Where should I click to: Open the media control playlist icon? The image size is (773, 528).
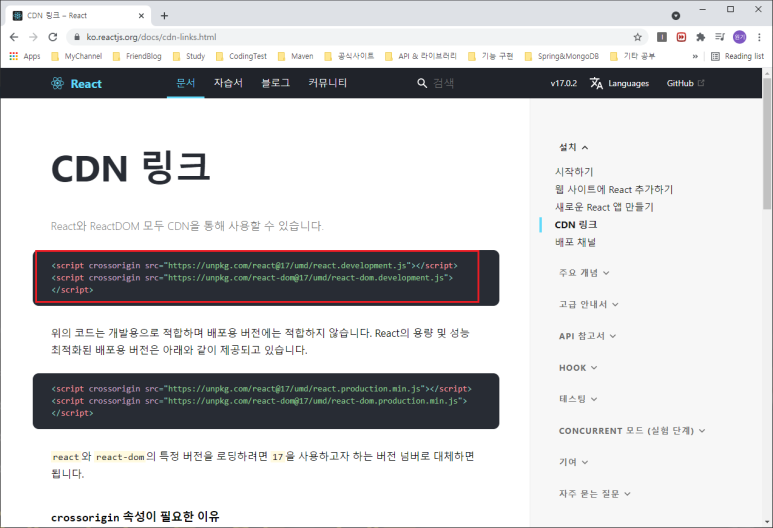(x=720, y=37)
